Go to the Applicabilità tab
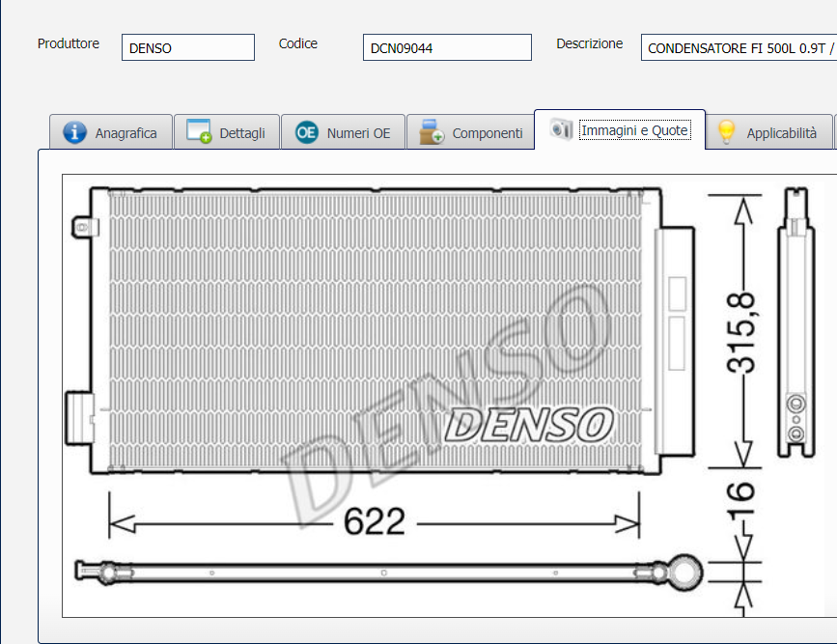The width and height of the screenshot is (837, 644). tap(769, 132)
